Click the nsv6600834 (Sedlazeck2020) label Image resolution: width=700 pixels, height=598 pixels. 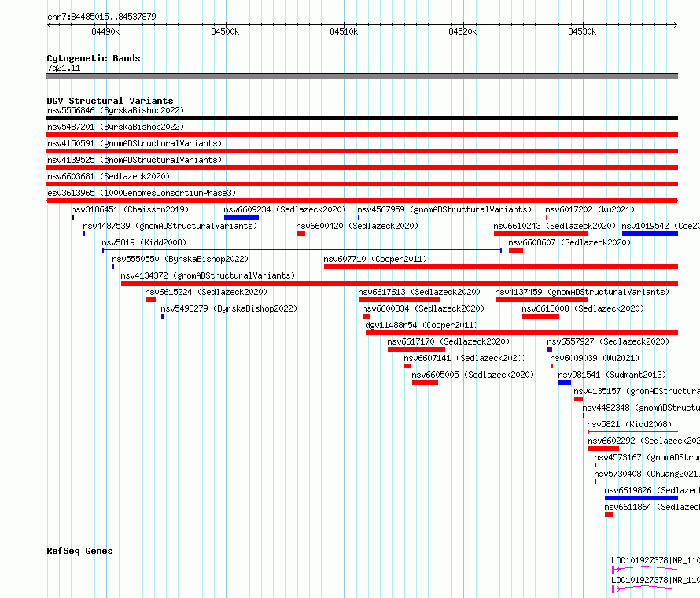[x=423, y=308]
